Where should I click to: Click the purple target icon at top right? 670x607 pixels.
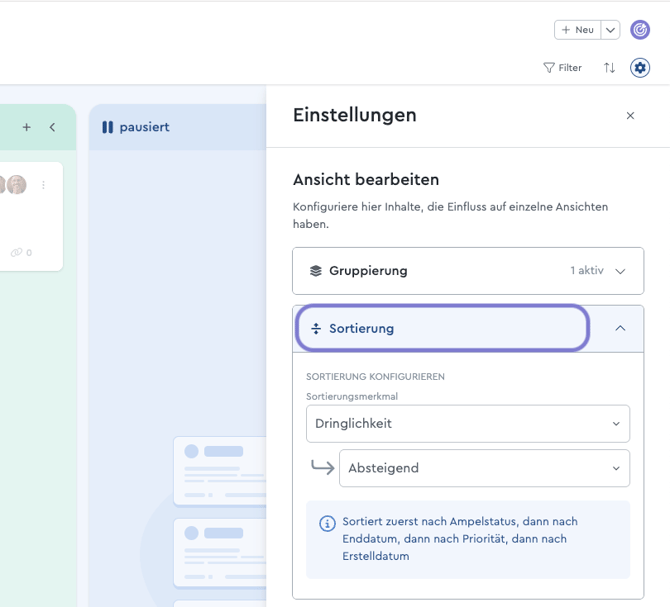coord(640,30)
